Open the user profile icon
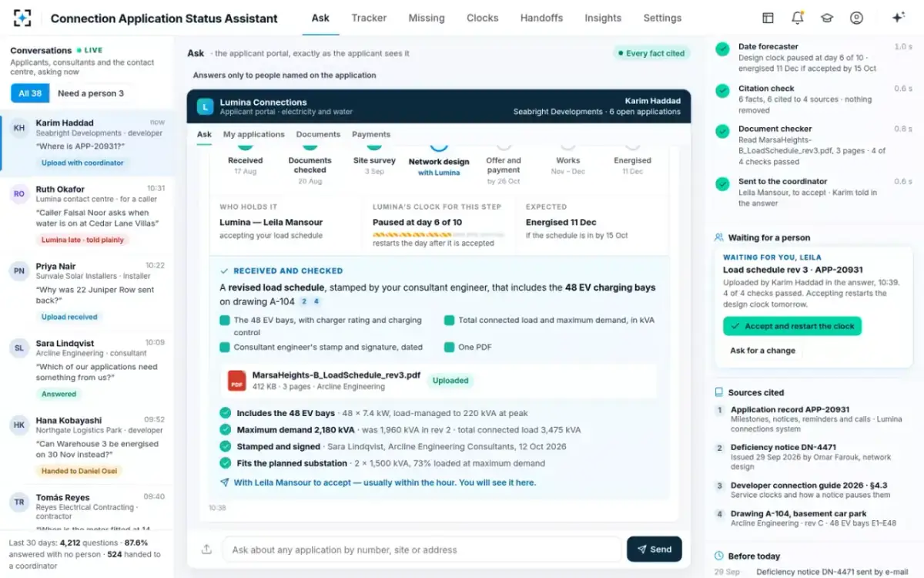Image resolution: width=924 pixels, height=578 pixels. click(856, 18)
